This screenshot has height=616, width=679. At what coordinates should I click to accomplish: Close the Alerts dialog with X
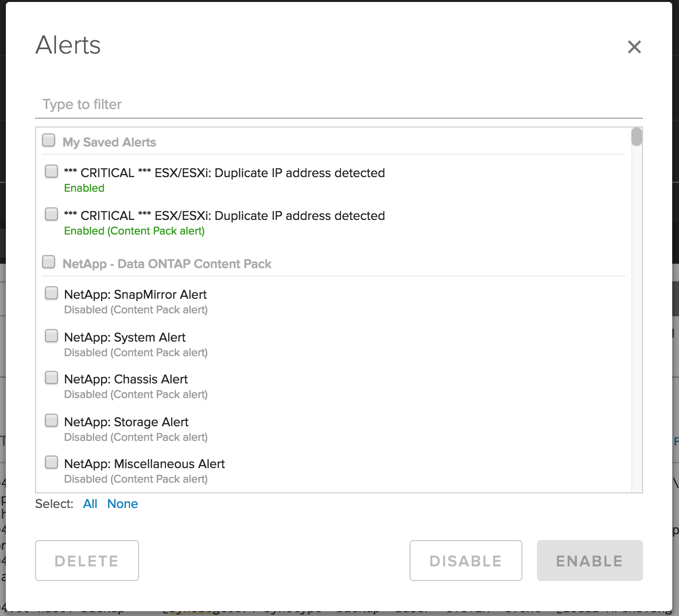pos(634,47)
